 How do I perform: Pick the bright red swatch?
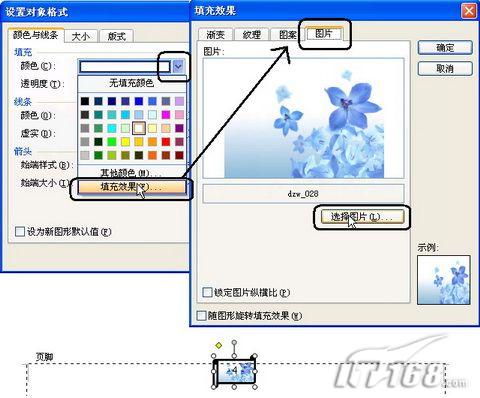pyautogui.click(x=166, y=142)
